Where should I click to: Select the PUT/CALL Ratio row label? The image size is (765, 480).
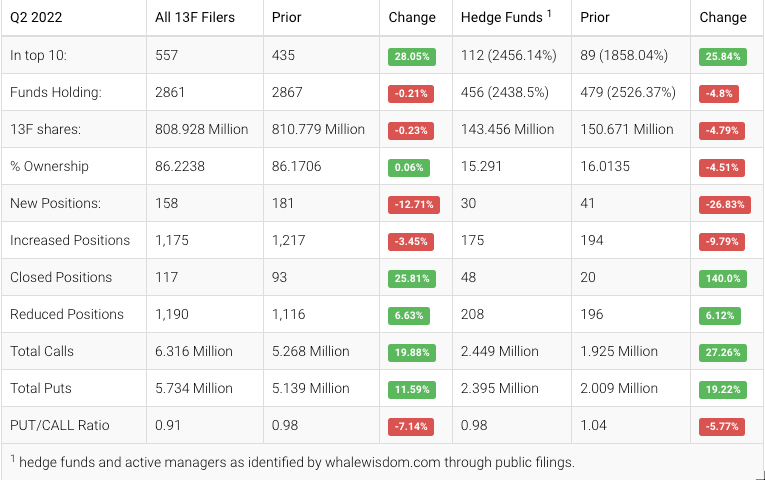(59, 426)
